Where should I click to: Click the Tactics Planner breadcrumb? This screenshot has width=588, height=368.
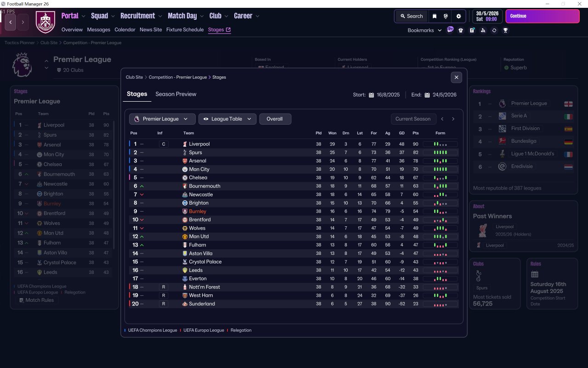click(20, 43)
